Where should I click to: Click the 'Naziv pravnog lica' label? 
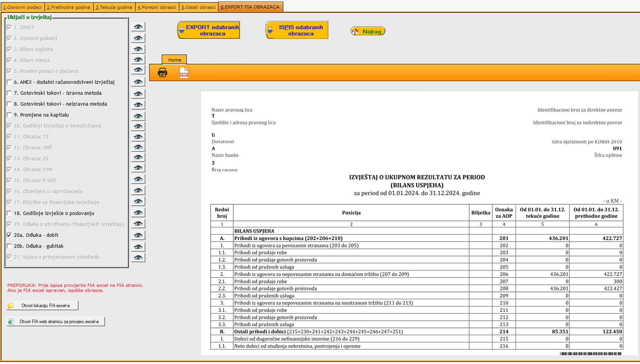click(232, 110)
